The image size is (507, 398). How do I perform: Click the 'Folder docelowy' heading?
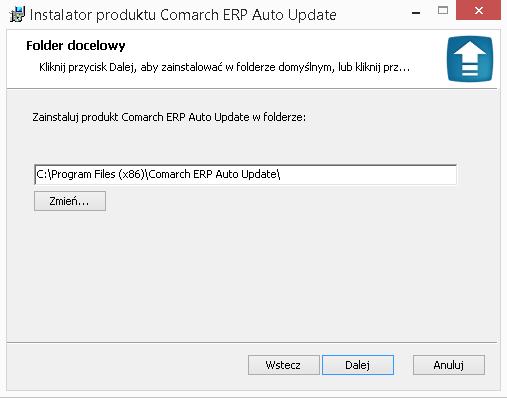[76, 46]
